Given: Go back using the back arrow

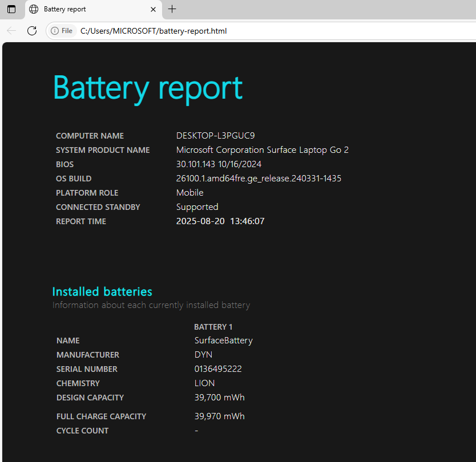Looking at the screenshot, I should pyautogui.click(x=11, y=31).
